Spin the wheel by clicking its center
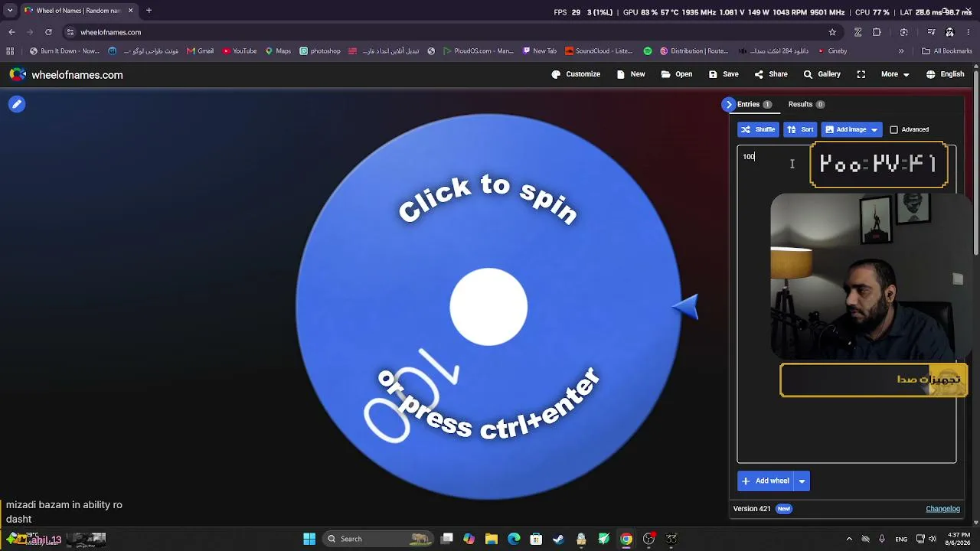Image resolution: width=980 pixels, height=551 pixels. 488,307
